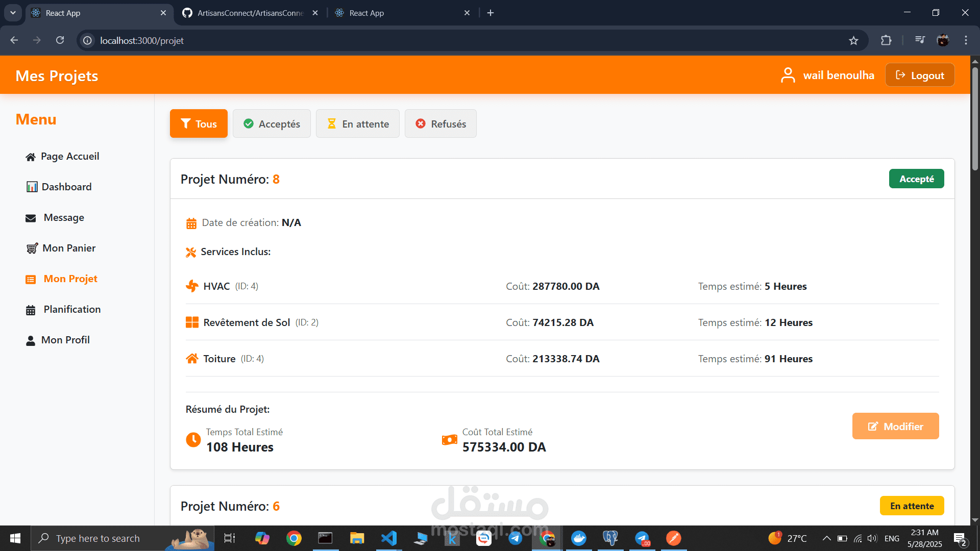Viewport: 980px width, 551px height.
Task: Select Mon Projet menu item
Action: [x=70, y=279]
